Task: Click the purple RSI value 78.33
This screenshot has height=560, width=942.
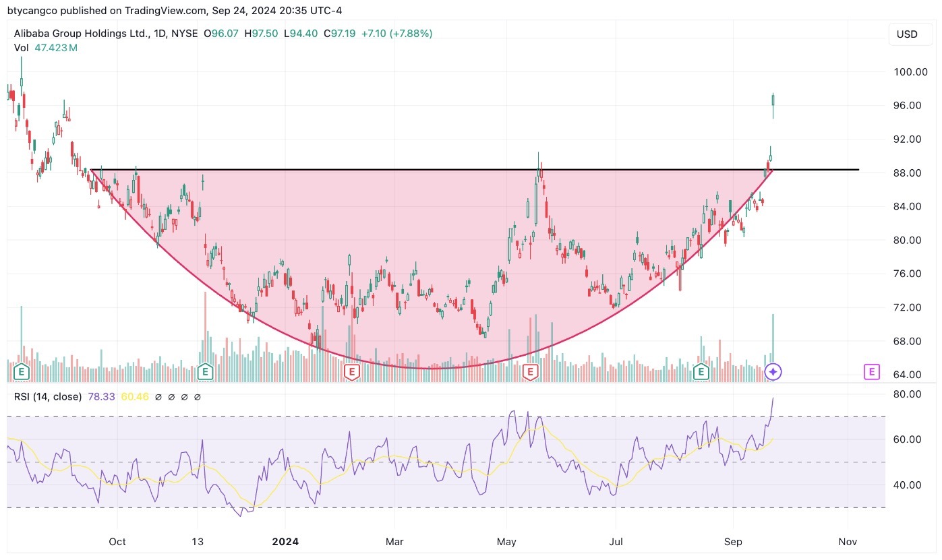Action: (x=101, y=397)
